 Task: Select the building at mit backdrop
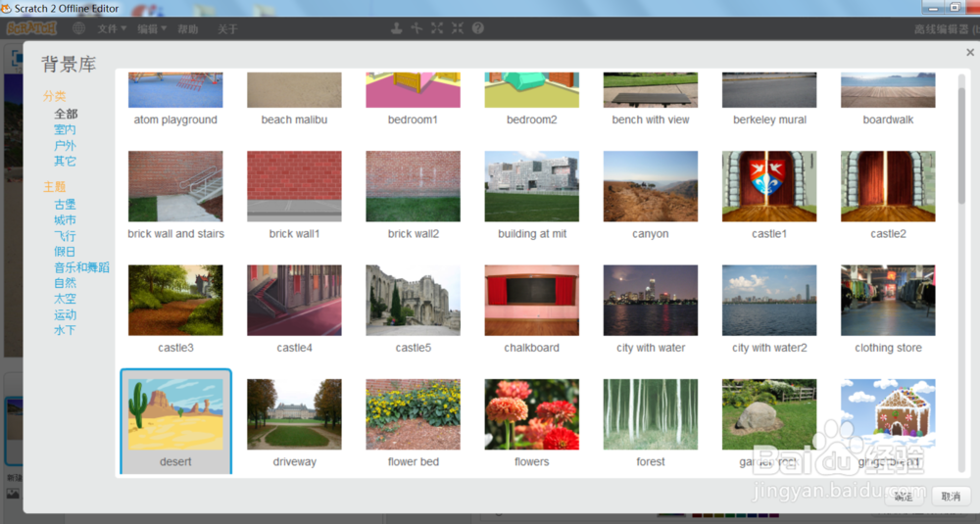click(532, 195)
